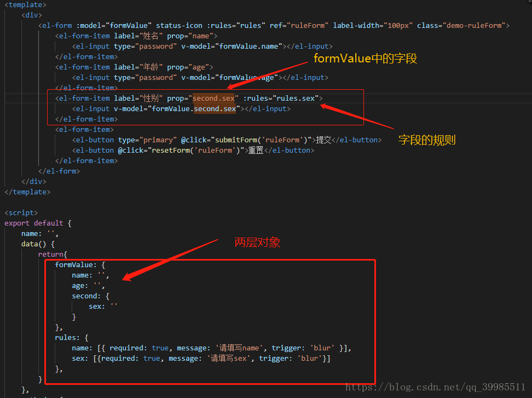
Task: Click label="性别" in the form item
Action: (x=138, y=99)
